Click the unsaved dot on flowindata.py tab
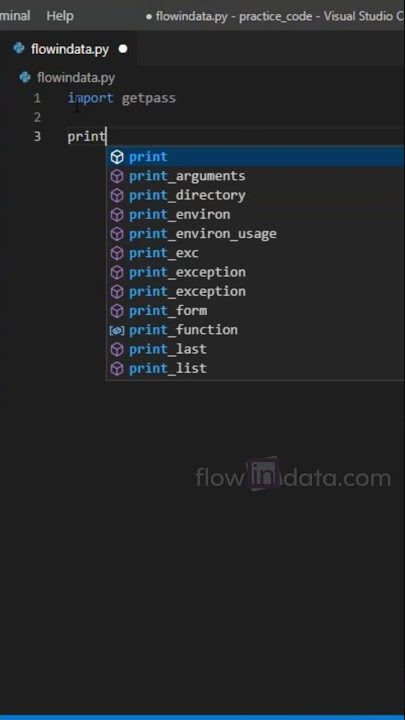405x720 pixels. [123, 49]
